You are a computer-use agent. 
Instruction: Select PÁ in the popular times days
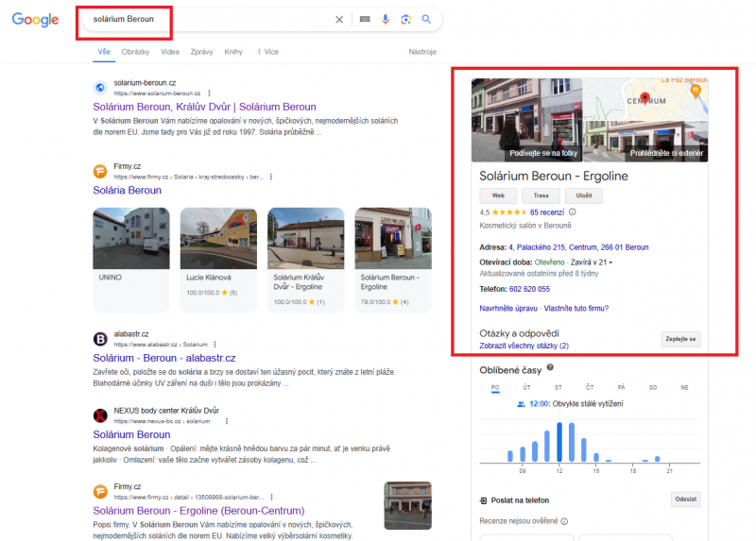pyautogui.click(x=622, y=388)
